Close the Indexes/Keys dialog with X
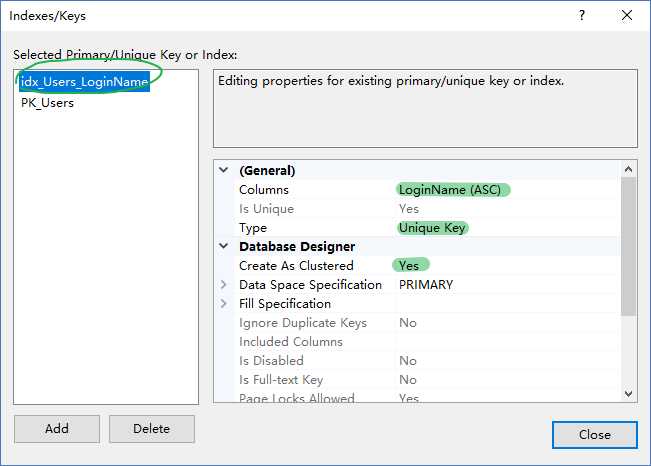The width and height of the screenshot is (651, 466). pos(627,15)
